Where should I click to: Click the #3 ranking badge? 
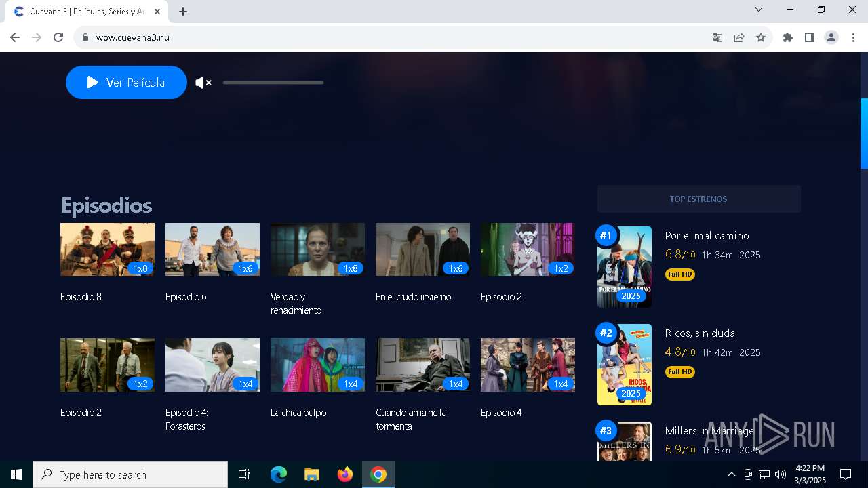pyautogui.click(x=606, y=430)
